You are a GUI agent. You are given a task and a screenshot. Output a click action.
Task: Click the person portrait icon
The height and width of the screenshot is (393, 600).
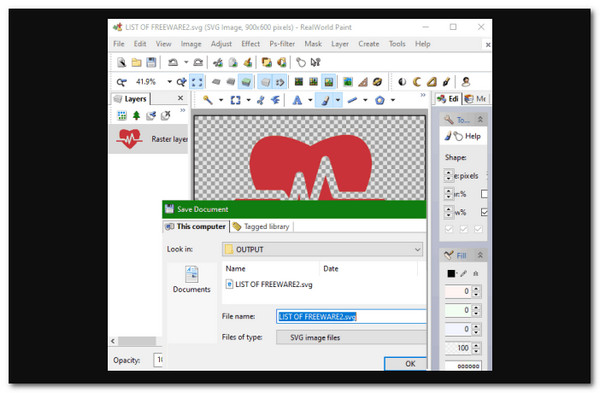[465, 82]
